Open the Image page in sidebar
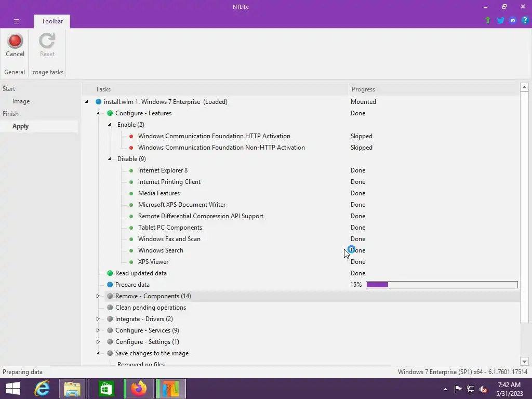The height and width of the screenshot is (399, 532). coord(21,101)
